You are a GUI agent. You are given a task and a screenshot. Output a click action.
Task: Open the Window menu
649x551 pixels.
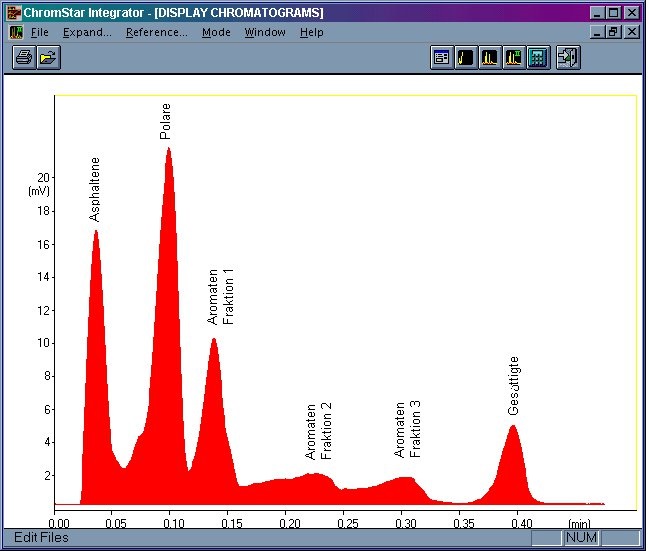(265, 32)
